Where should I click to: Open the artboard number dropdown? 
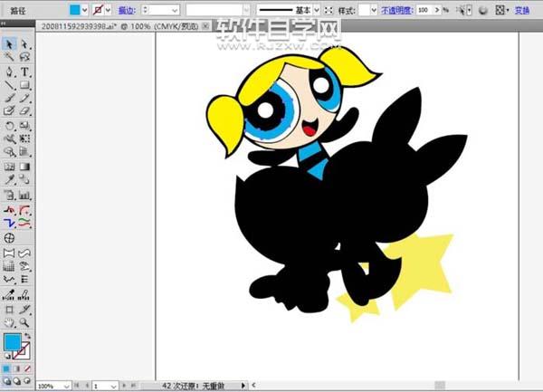(113, 386)
